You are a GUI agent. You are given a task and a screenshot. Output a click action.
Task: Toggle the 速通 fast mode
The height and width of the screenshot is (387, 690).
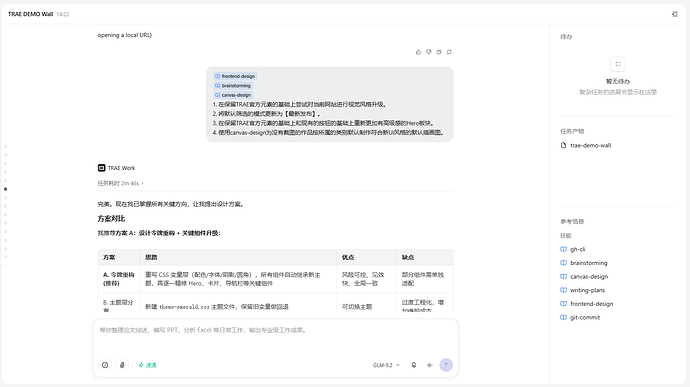coord(147,365)
